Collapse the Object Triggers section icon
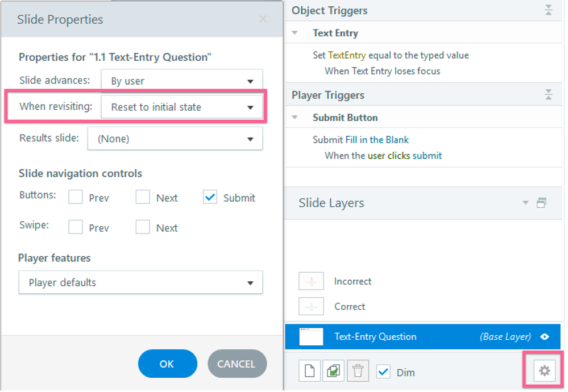The image size is (568, 392). [548, 10]
